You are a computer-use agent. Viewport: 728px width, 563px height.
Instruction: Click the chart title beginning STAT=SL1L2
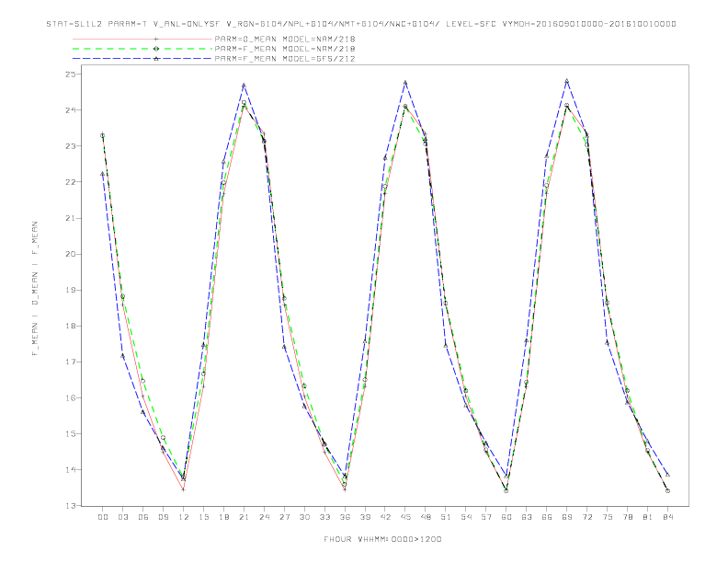361,24
